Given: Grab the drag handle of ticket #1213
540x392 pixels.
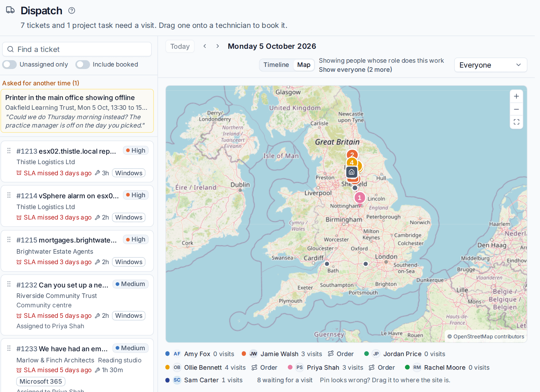Looking at the screenshot, I should point(9,151).
